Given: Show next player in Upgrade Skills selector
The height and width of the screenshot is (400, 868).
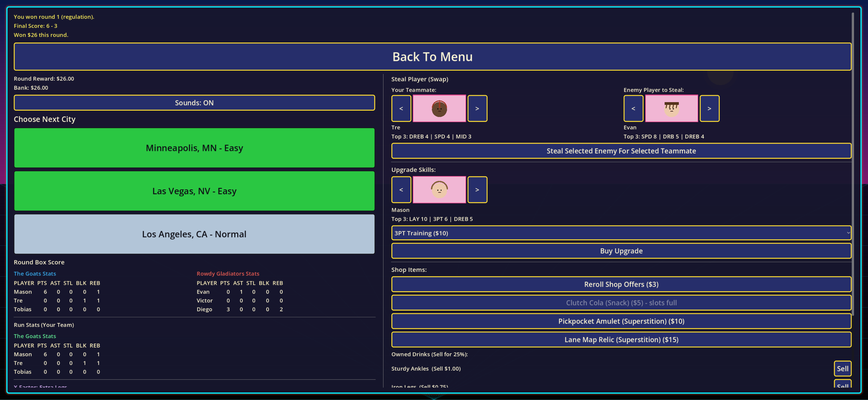Looking at the screenshot, I should pos(477,190).
